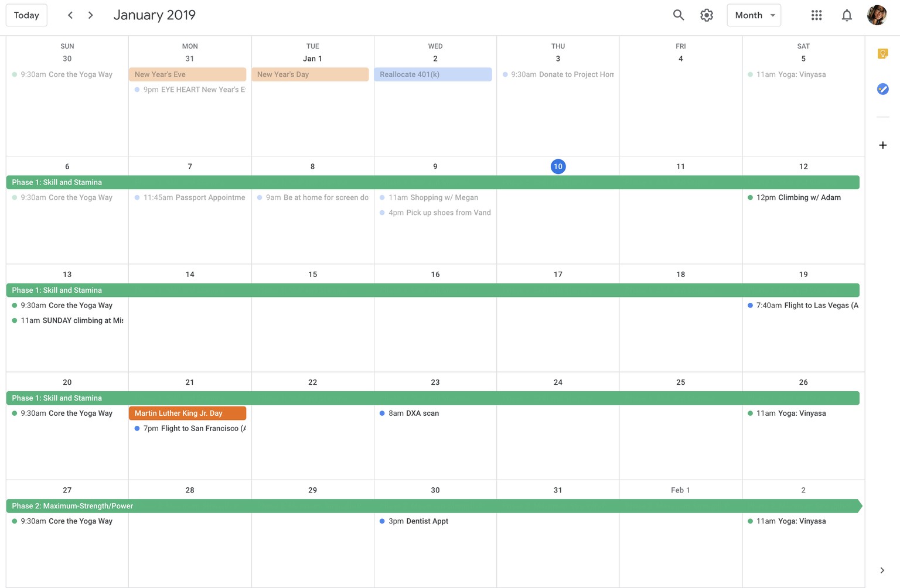This screenshot has width=900, height=588.
Task: Select date number 15
Action: 312,274
